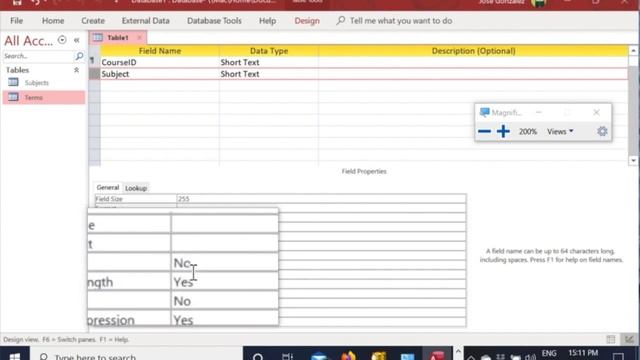Click the Magnifier zoom out minus button
The height and width of the screenshot is (360, 640).
[484, 131]
